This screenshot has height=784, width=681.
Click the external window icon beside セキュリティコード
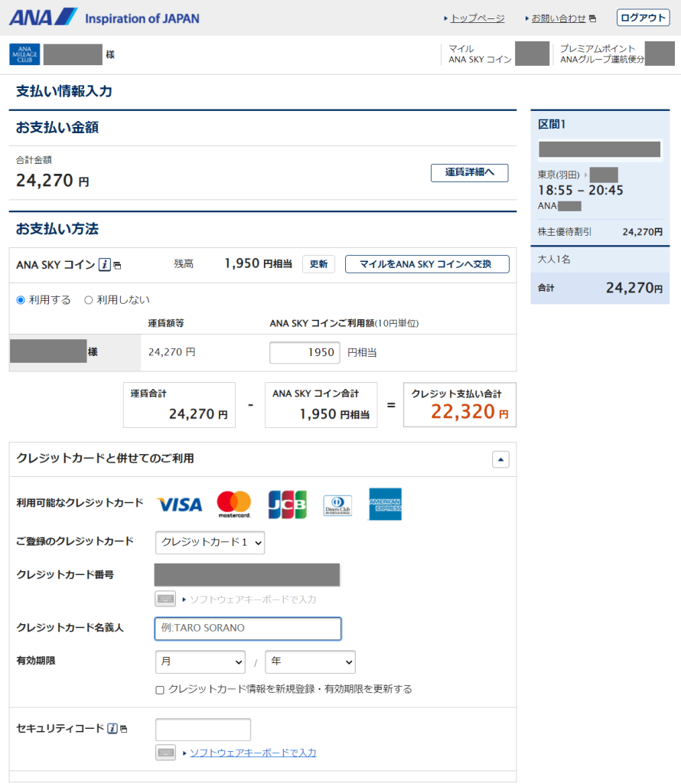pyautogui.click(x=123, y=729)
